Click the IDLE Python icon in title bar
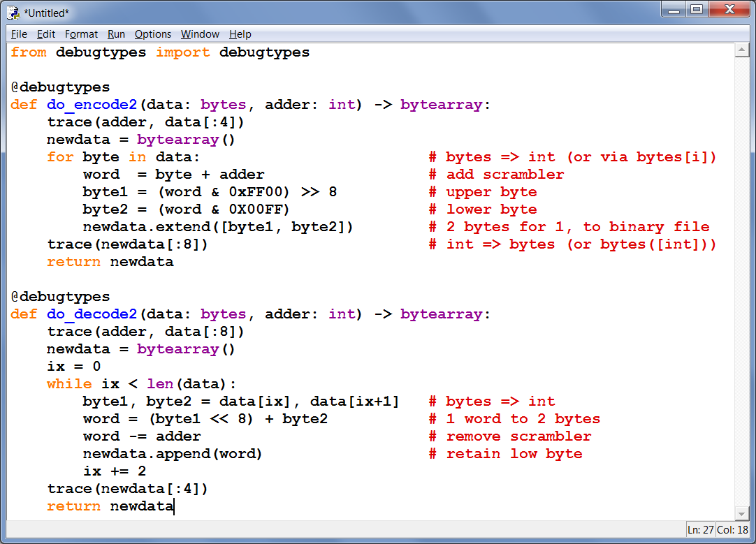Screen dimensions: 756x544 pyautogui.click(x=13, y=12)
